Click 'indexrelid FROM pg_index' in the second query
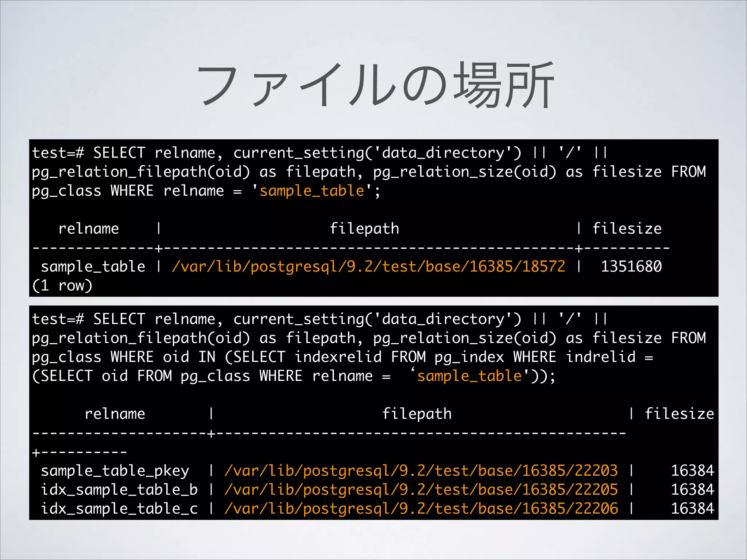 tap(399, 357)
